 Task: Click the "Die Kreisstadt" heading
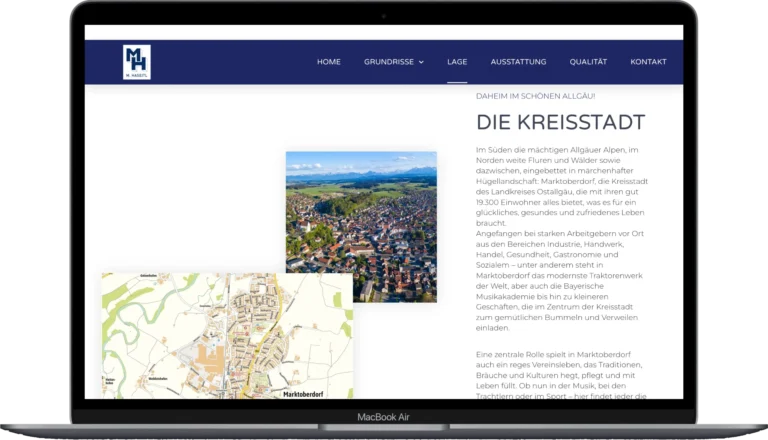560,123
